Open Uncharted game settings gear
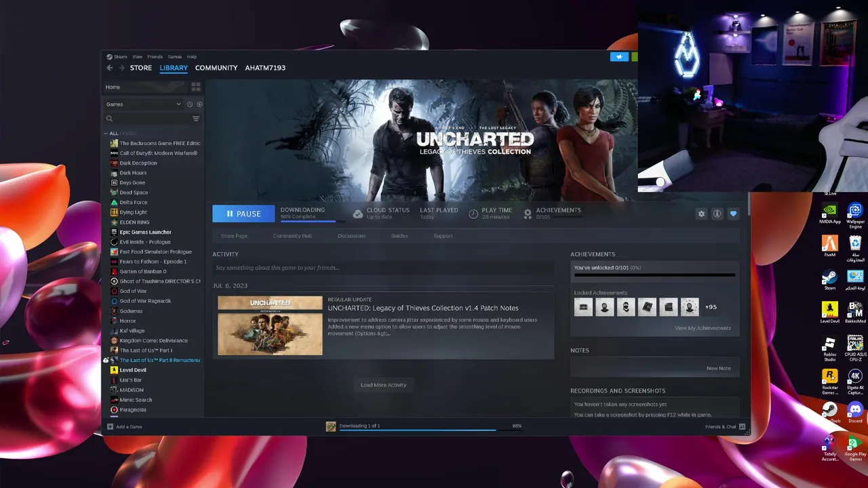Image resolution: width=868 pixels, height=488 pixels. (x=701, y=213)
